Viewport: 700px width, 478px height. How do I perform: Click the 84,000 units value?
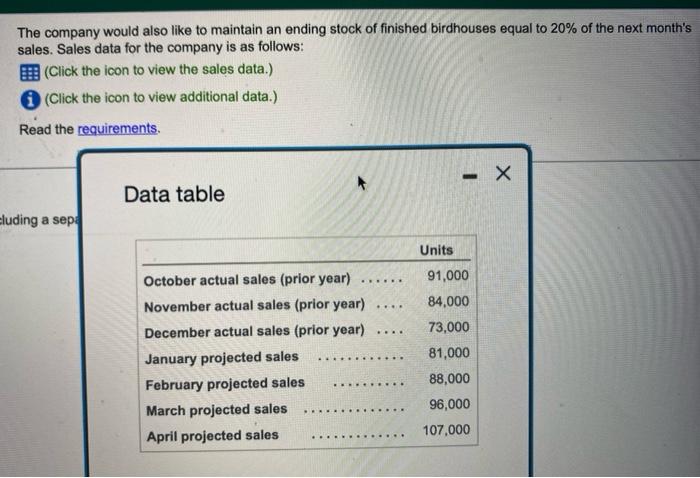(448, 301)
